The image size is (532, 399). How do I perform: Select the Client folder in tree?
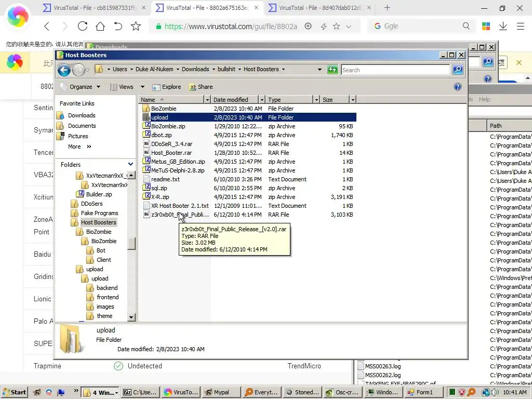[103, 260]
